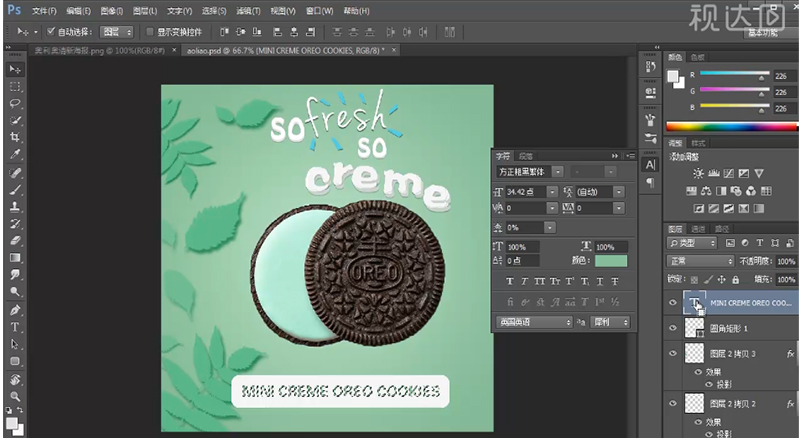
Task: Hide the 图层 2 拷贝 3 layer
Action: [x=672, y=353]
